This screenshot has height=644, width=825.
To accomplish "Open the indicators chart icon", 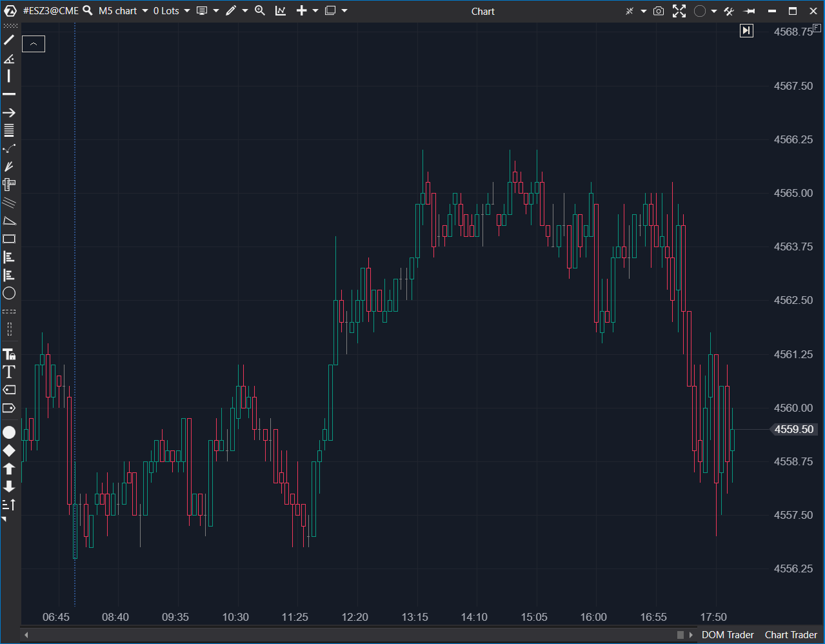I will [281, 11].
